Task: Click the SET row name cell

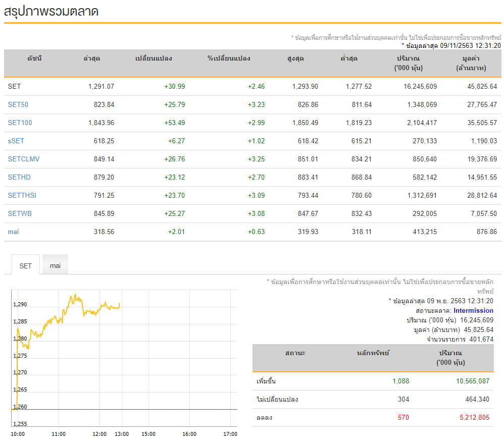Action: click(x=14, y=86)
